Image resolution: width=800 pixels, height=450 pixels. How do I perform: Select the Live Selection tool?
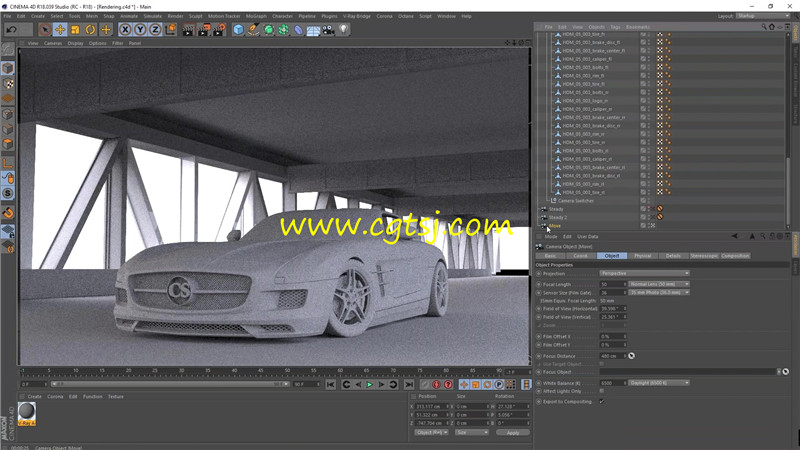click(45, 30)
